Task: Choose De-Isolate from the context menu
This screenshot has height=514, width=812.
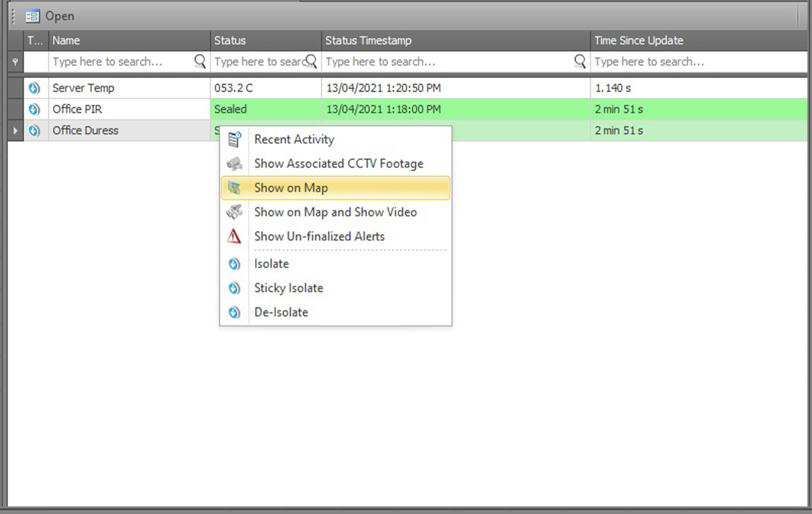Action: click(x=281, y=312)
